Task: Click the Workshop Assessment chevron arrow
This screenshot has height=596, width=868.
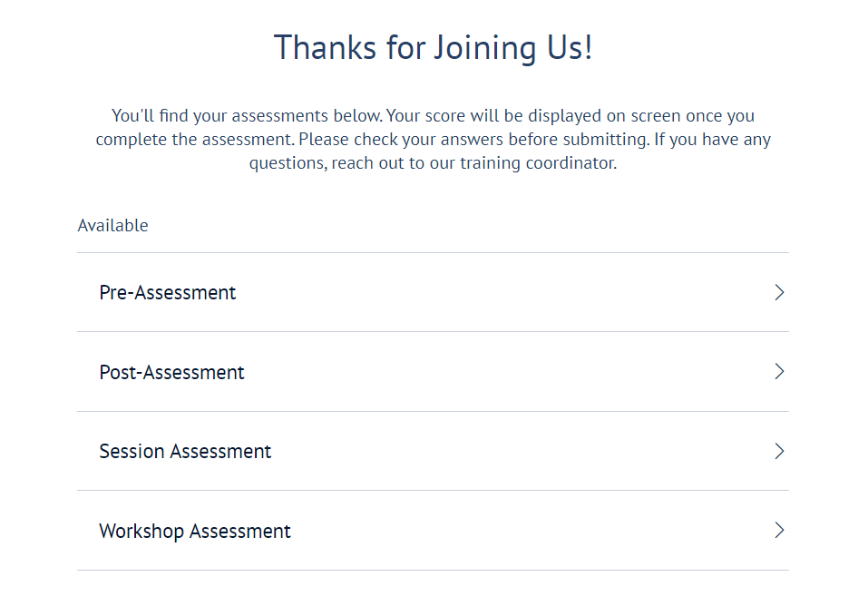Action: pyautogui.click(x=779, y=531)
